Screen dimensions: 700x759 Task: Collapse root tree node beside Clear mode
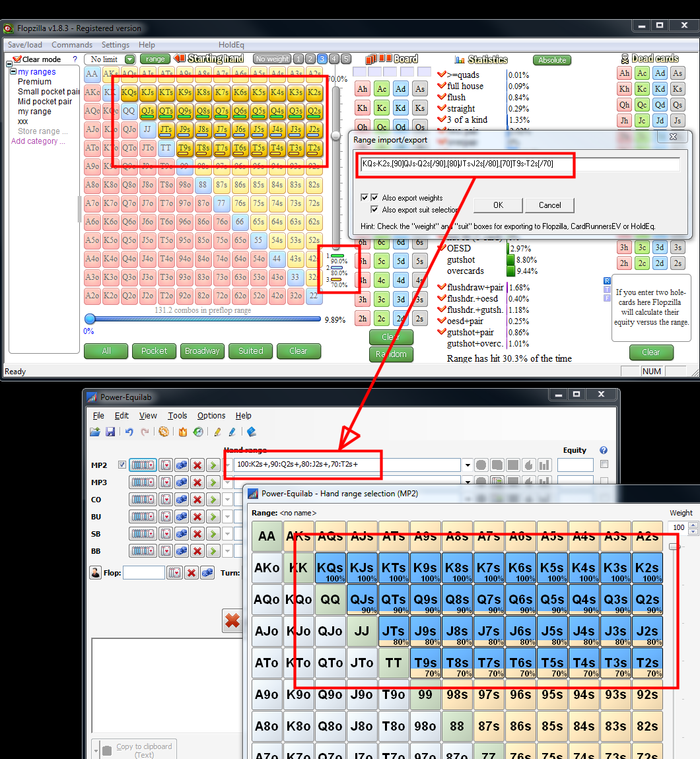point(9,64)
